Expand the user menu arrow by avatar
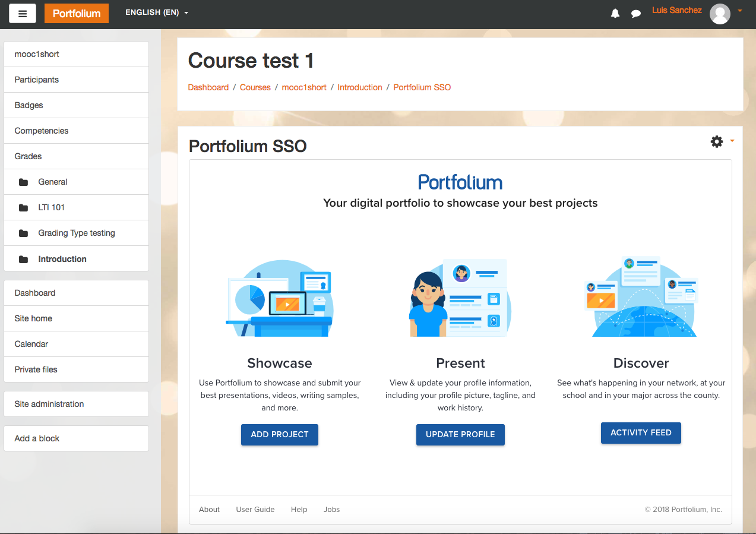This screenshot has width=756, height=534. point(739,11)
